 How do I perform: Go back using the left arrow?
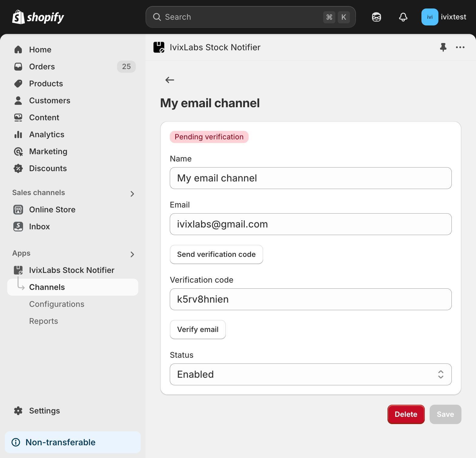pyautogui.click(x=170, y=80)
